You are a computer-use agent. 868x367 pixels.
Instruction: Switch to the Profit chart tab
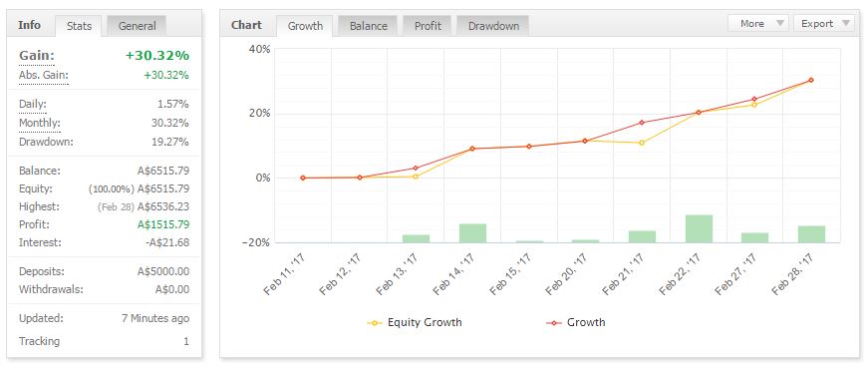click(428, 26)
